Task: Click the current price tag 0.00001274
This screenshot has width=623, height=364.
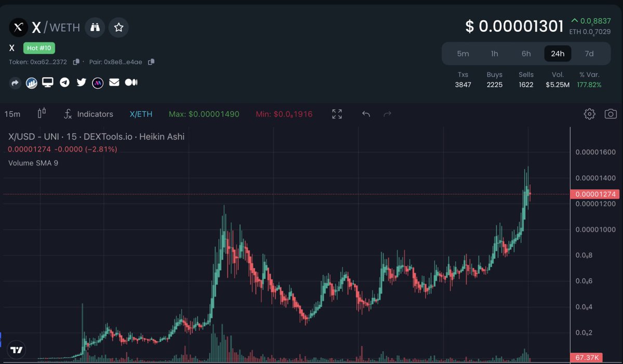Action: tap(595, 194)
